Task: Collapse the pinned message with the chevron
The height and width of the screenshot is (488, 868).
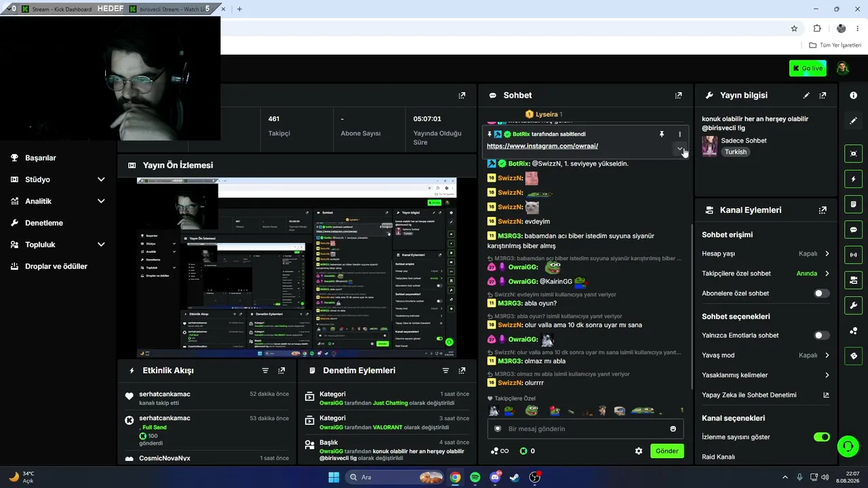Action: [679, 148]
